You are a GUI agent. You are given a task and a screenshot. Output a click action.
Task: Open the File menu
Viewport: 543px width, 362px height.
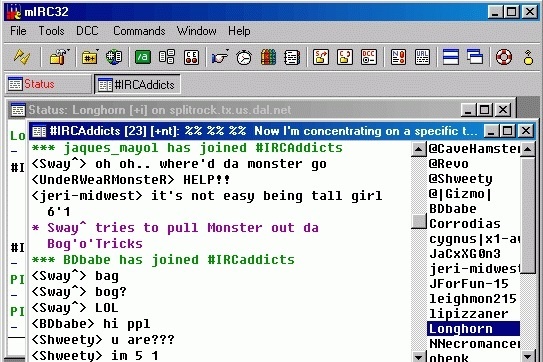[18, 31]
